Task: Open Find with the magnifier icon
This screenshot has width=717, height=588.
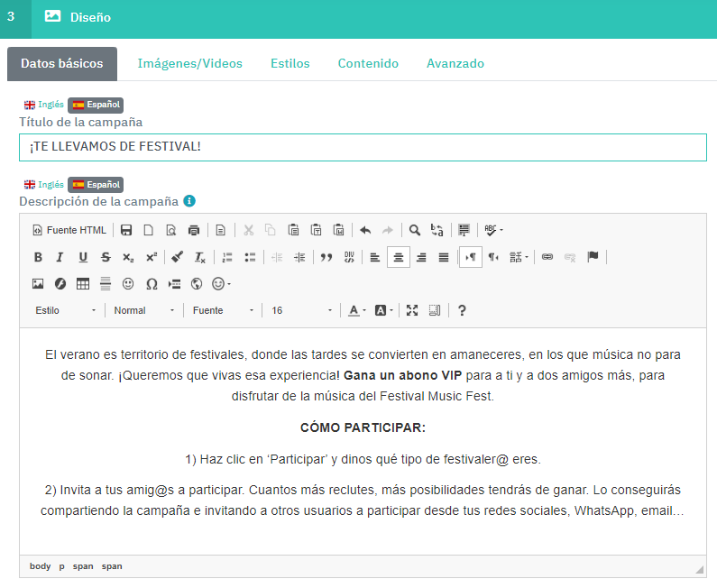Action: coord(415,230)
